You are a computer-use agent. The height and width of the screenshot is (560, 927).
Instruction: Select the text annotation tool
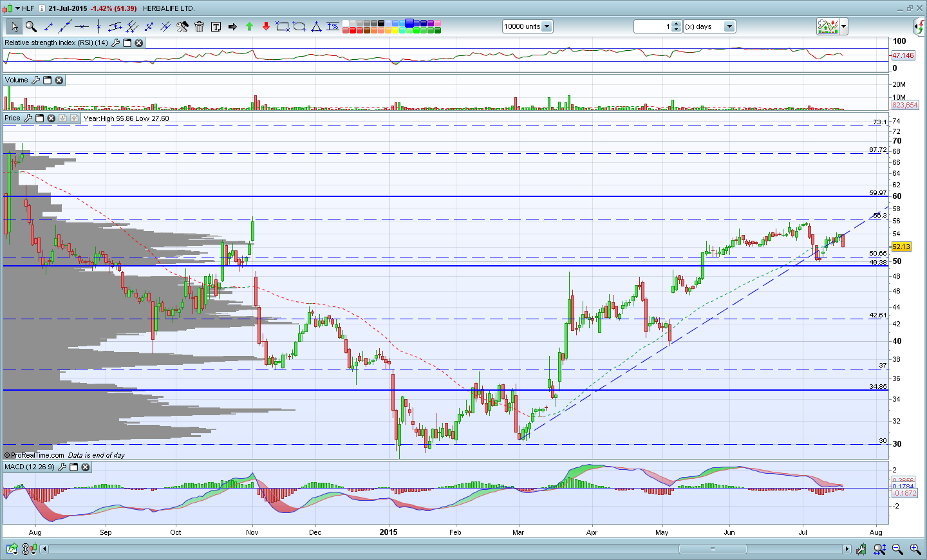216,26
